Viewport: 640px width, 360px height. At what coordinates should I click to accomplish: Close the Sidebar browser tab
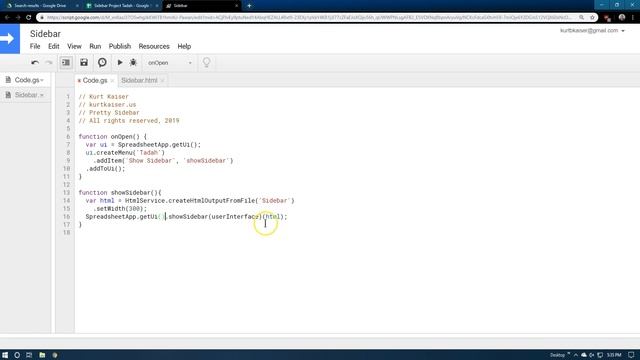tap(236, 6)
